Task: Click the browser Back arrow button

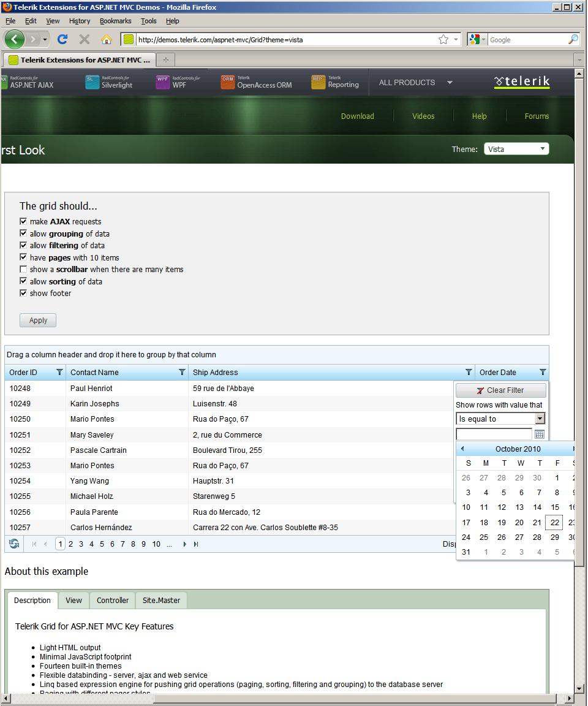Action: pos(15,40)
